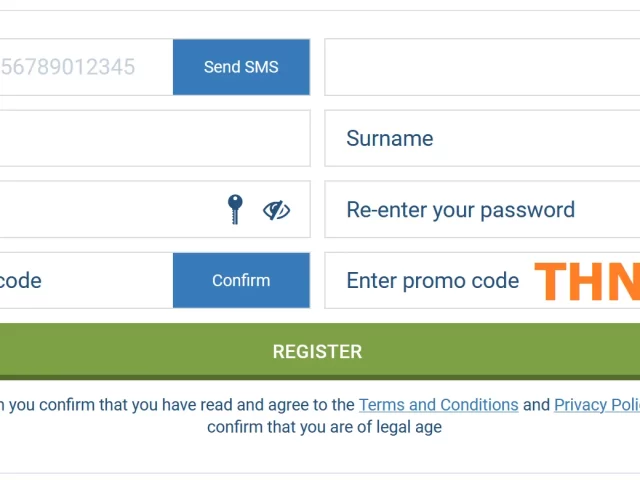
Task: Click the orange THN text in promo field
Action: 587,281
